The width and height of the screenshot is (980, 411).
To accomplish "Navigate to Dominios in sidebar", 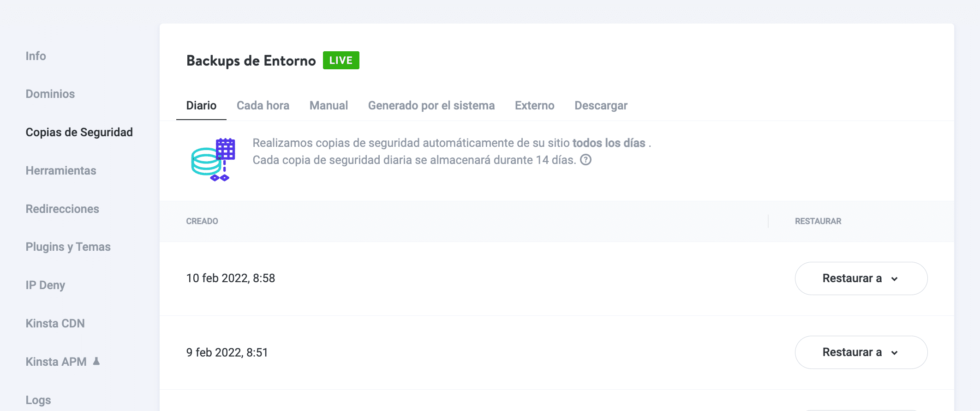I will pyautogui.click(x=50, y=94).
